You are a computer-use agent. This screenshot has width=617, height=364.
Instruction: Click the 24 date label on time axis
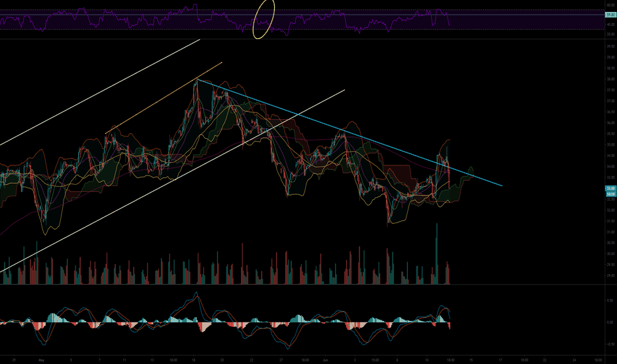tap(575, 360)
